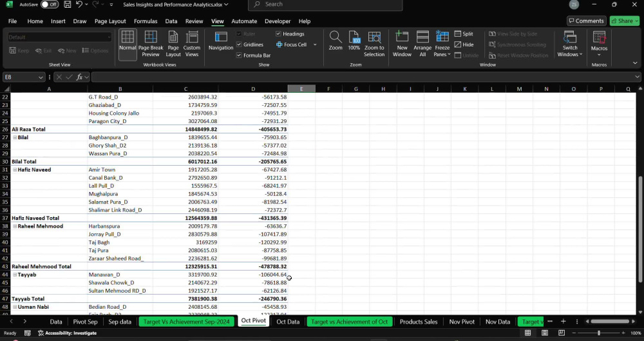Open Focus Cell dropdown arrow
This screenshot has height=341, width=644.
coord(315,44)
